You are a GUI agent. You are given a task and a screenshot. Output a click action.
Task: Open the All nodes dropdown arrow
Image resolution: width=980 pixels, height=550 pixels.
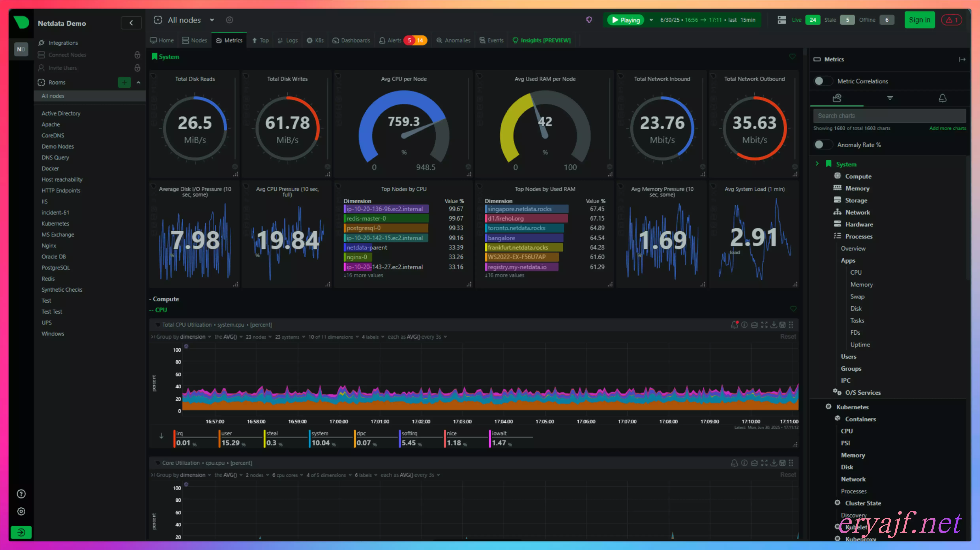tap(212, 20)
